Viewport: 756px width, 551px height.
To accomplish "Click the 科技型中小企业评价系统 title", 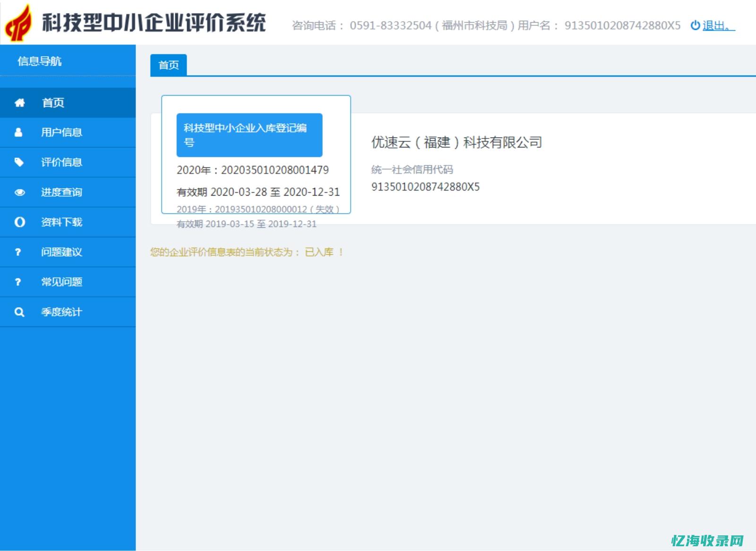I will point(154,23).
